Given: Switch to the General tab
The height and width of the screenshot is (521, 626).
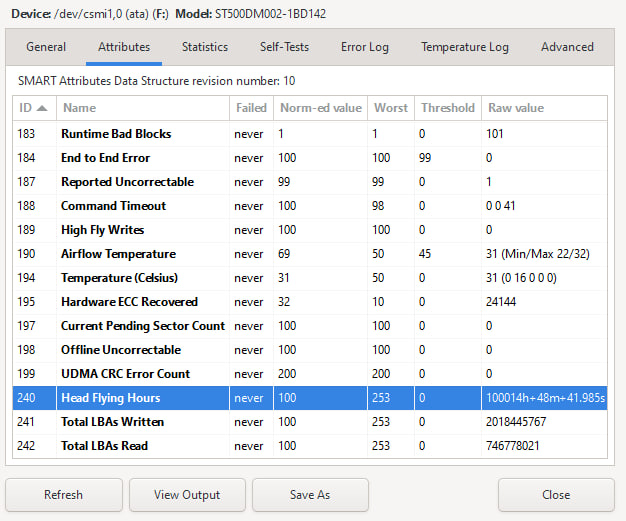Looking at the screenshot, I should point(46,47).
